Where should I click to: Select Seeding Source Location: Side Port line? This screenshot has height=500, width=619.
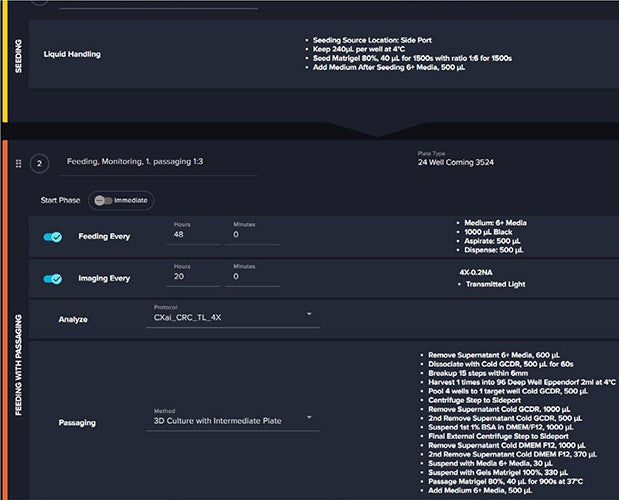(372, 40)
